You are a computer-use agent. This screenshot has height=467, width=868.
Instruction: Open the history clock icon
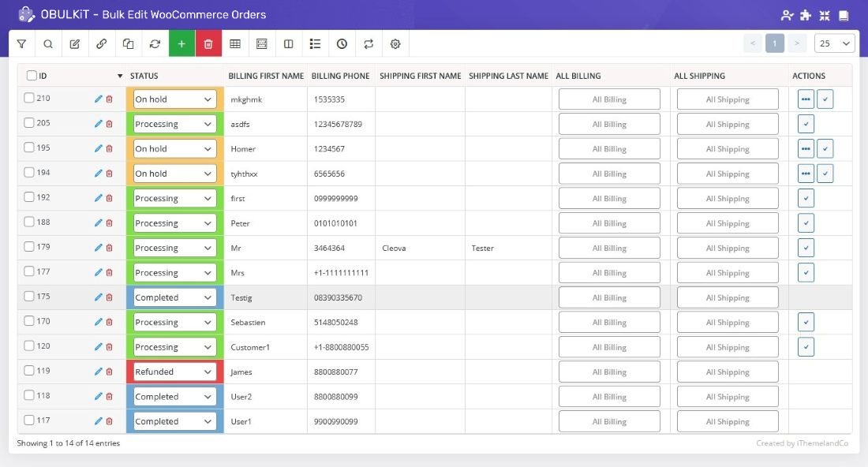pos(342,44)
